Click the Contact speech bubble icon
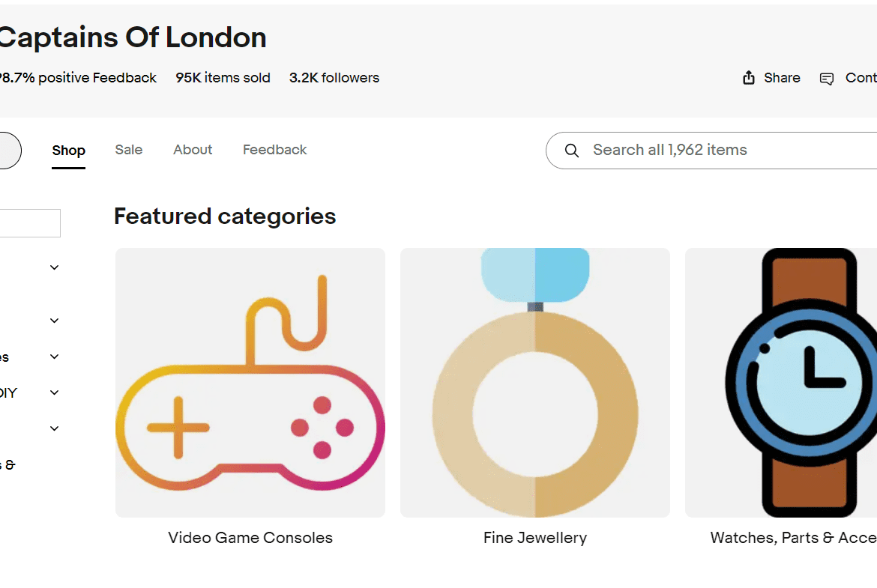The height and width of the screenshot is (588, 877). pyautogui.click(x=827, y=79)
